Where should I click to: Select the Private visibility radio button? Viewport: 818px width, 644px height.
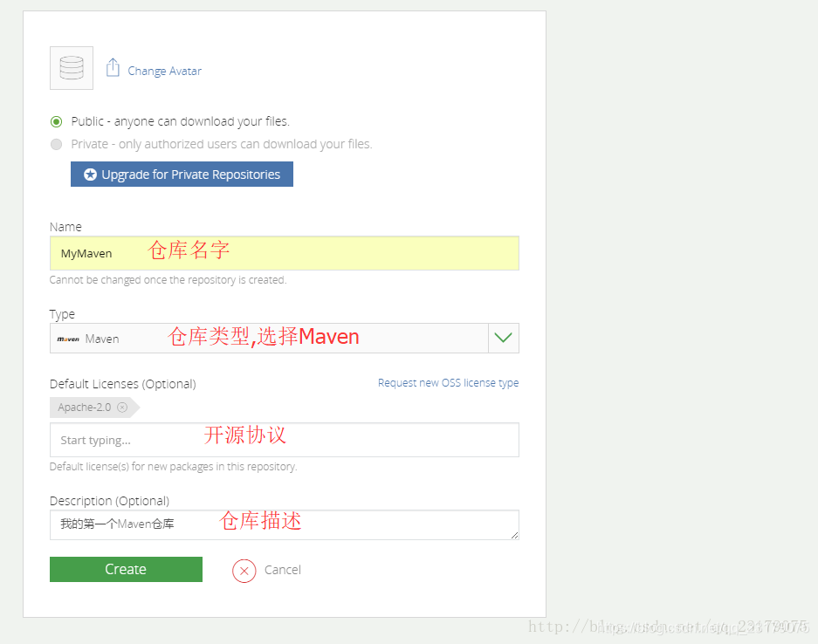[56, 144]
